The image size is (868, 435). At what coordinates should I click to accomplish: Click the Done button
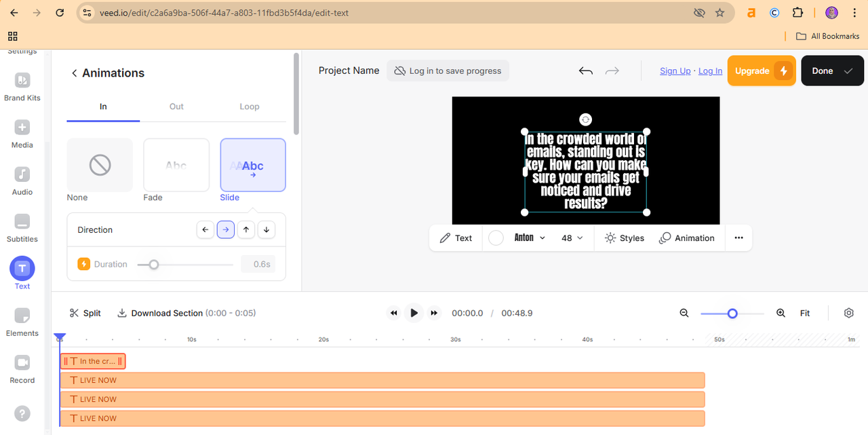coord(833,71)
